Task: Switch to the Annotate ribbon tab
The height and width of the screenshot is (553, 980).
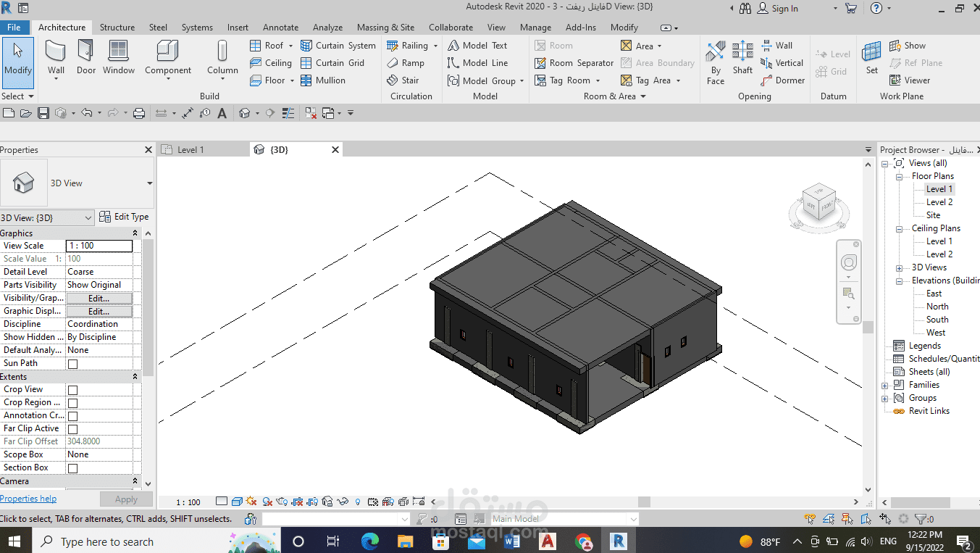Action: pyautogui.click(x=280, y=28)
